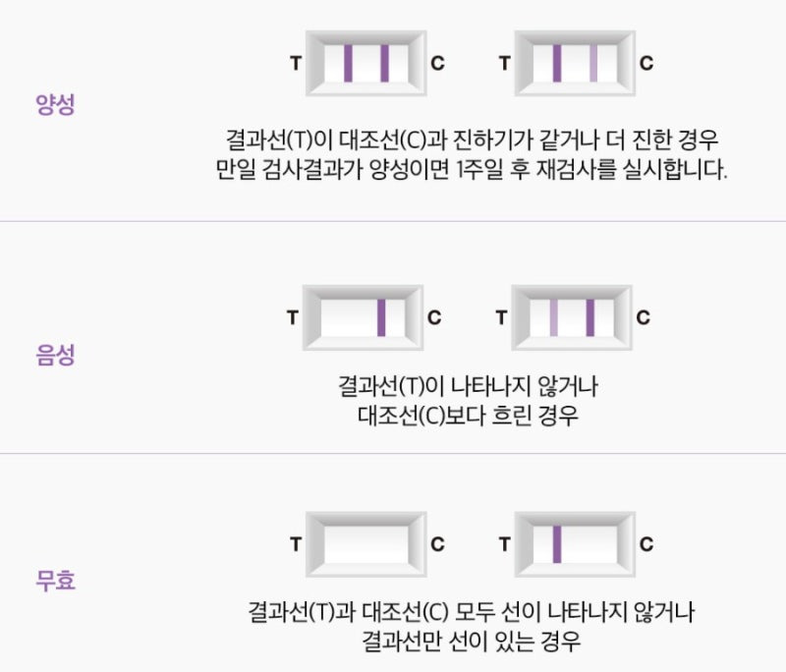
Task: Click the dark C line in first positive cassette
Action: pos(384,63)
